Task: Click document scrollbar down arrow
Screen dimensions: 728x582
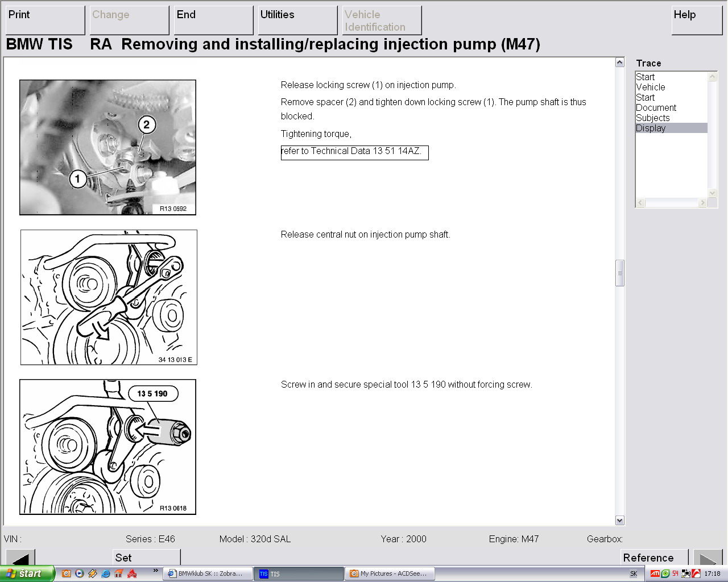Action: tap(620, 520)
